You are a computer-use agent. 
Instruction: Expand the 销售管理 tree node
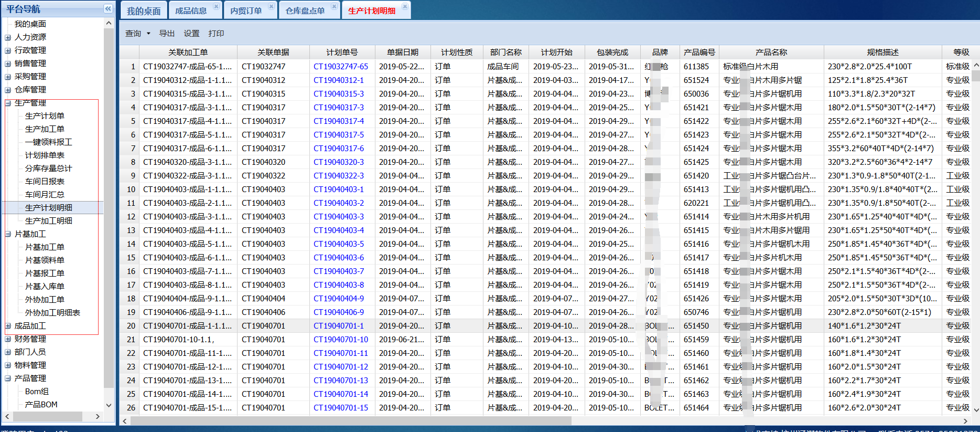[x=8, y=64]
